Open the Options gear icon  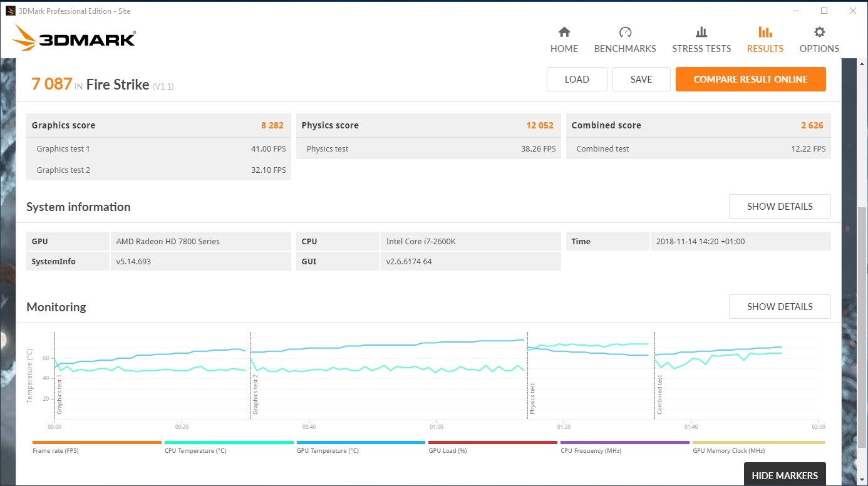(x=819, y=32)
